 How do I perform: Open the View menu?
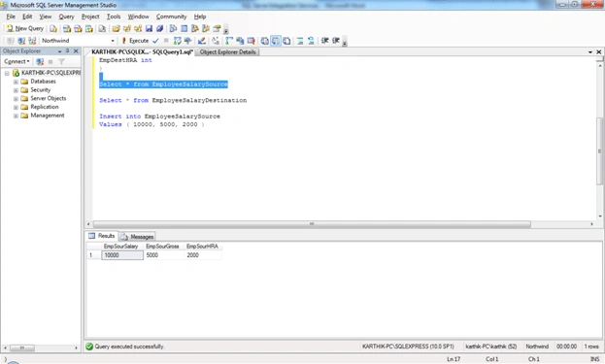pos(45,17)
